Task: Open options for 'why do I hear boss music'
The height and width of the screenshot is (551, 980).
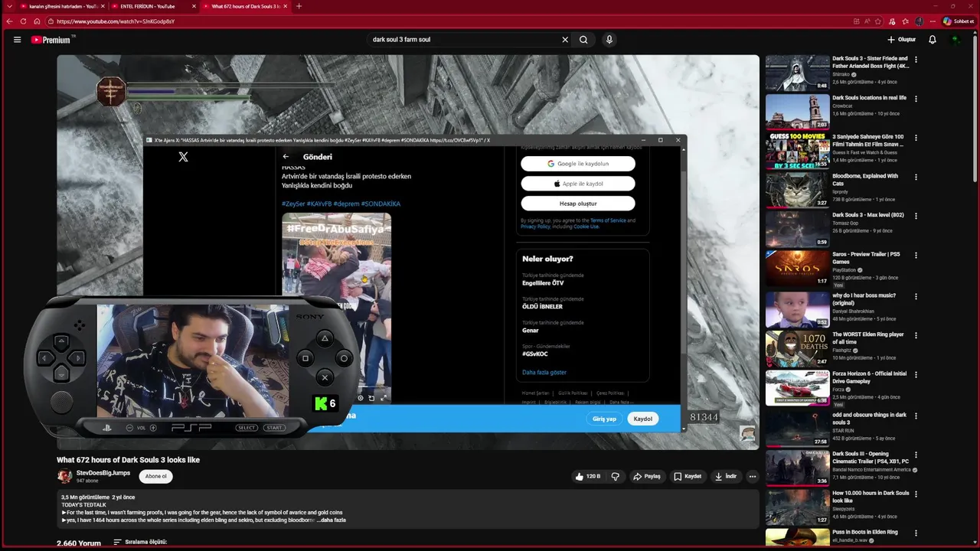Action: pyautogui.click(x=916, y=296)
